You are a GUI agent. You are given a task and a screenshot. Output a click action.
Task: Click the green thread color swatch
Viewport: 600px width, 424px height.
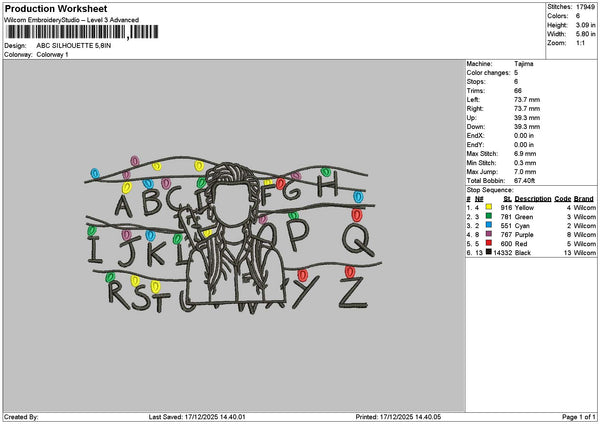coord(489,216)
